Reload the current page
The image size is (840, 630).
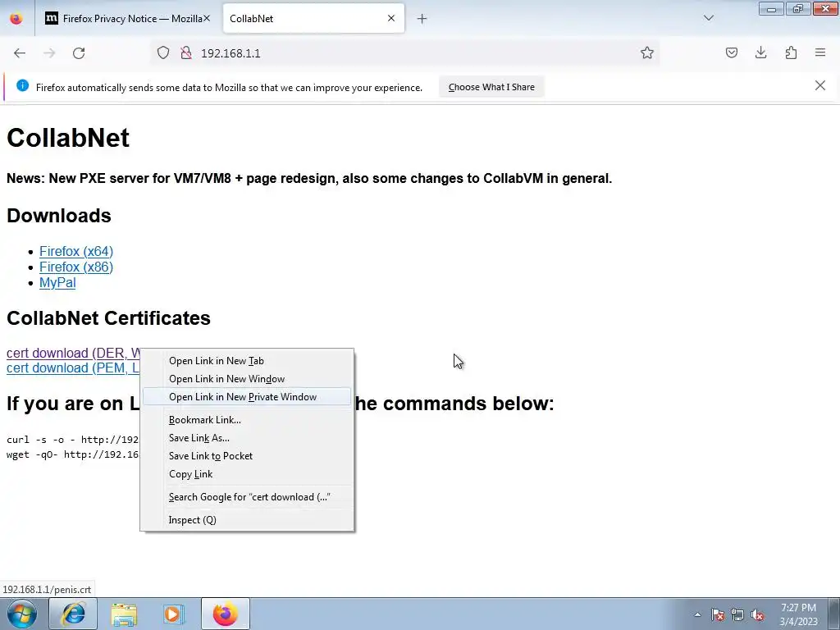[x=79, y=53]
